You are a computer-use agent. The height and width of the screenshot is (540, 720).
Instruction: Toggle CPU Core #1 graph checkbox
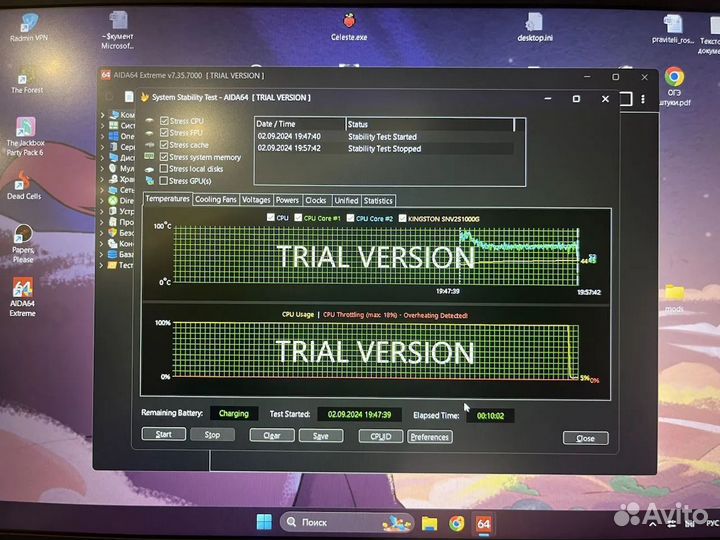[298, 218]
